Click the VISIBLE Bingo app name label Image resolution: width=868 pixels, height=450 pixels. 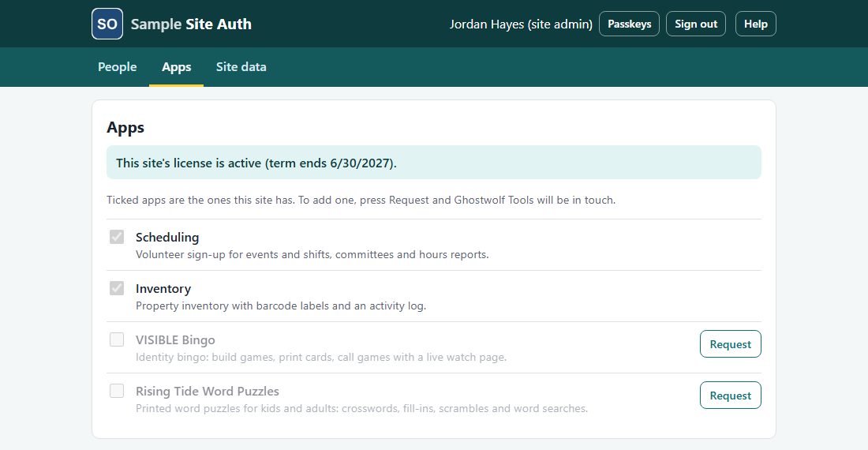tap(175, 339)
